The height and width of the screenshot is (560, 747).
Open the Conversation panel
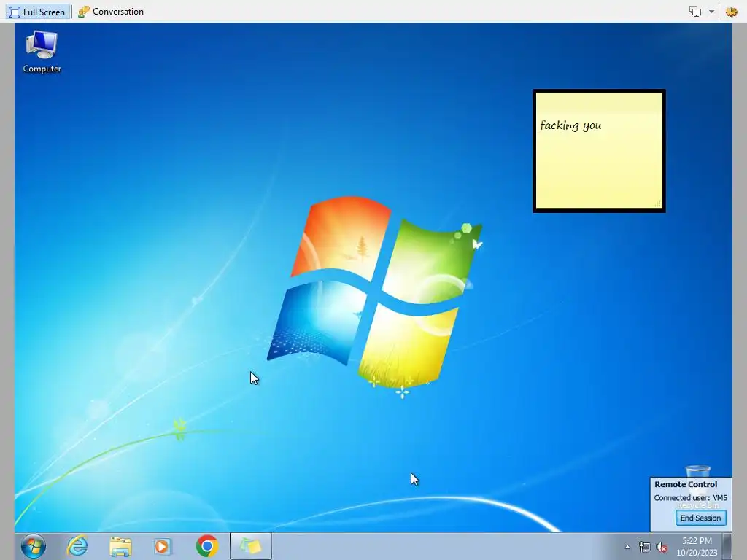point(111,12)
